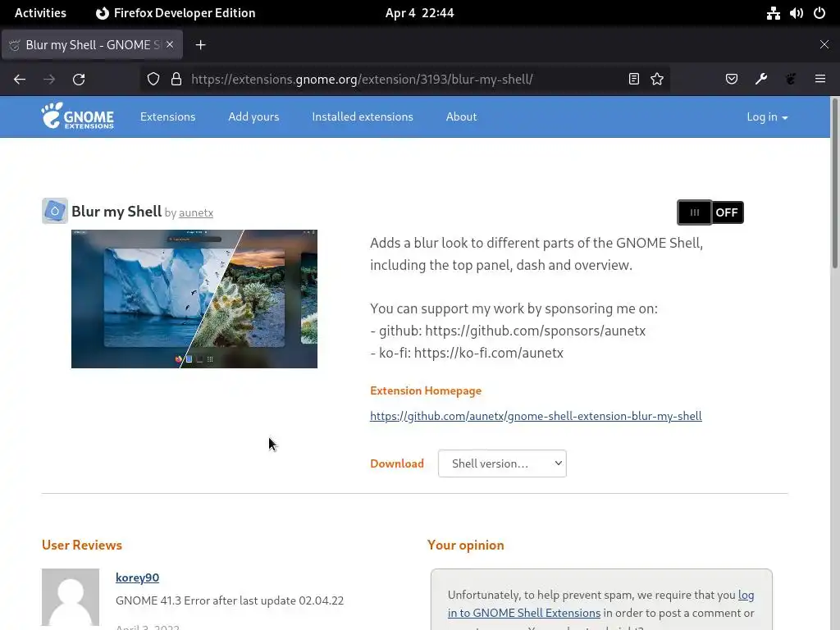This screenshot has height=630, width=840.
Task: Click korey90's avatar image
Action: 71,597
